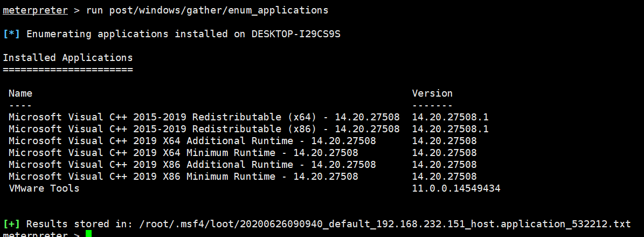
Task: Click the VMware Tools entry
Action: pos(44,188)
